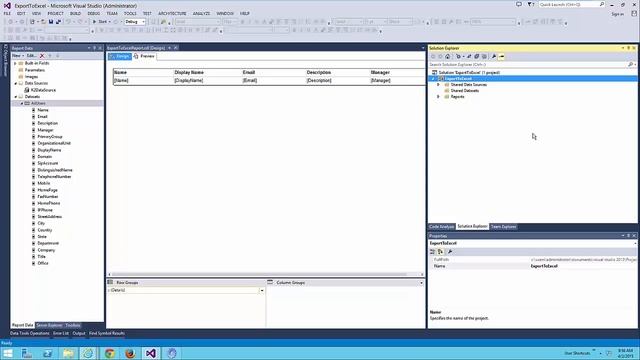Click the [Email] cell in report table
640x360 pixels.
[273, 80]
